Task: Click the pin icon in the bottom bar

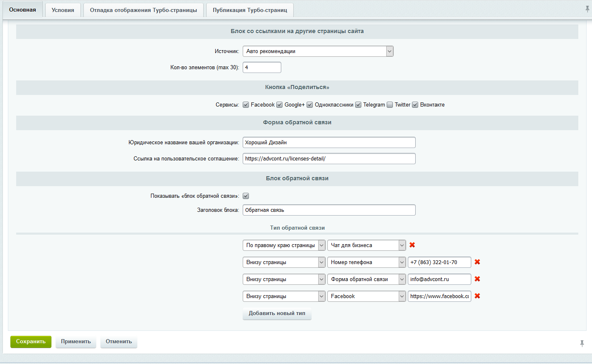Action: point(582,343)
